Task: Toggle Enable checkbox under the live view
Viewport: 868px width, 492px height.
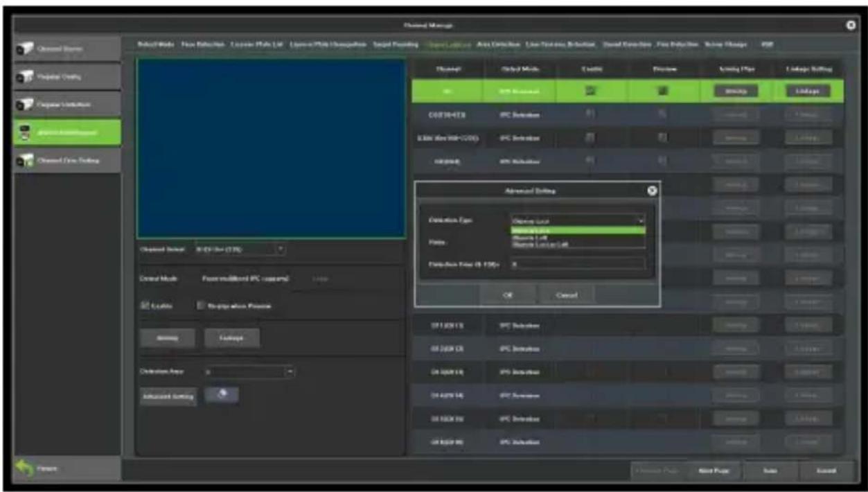Action: click(145, 306)
